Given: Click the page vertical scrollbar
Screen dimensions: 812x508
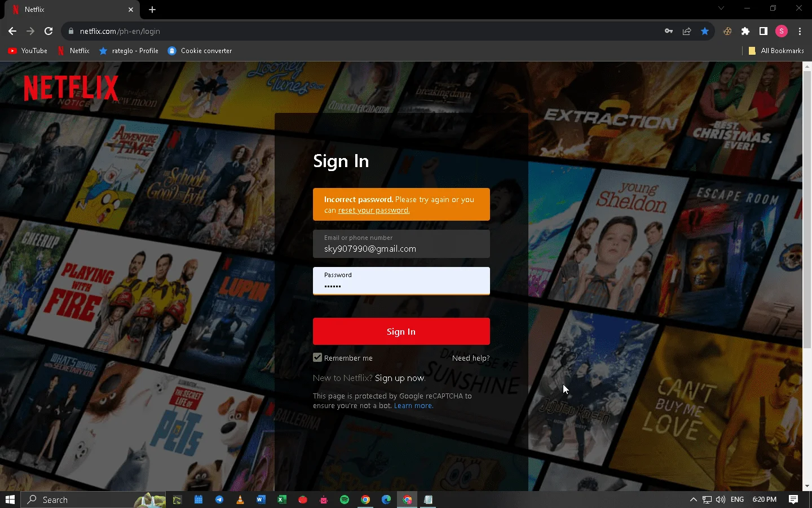Looking at the screenshot, I should (807, 209).
